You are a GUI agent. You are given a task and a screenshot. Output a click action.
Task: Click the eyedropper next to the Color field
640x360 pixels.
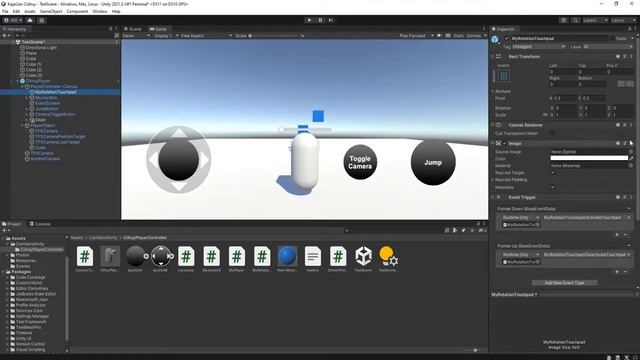coord(631,158)
